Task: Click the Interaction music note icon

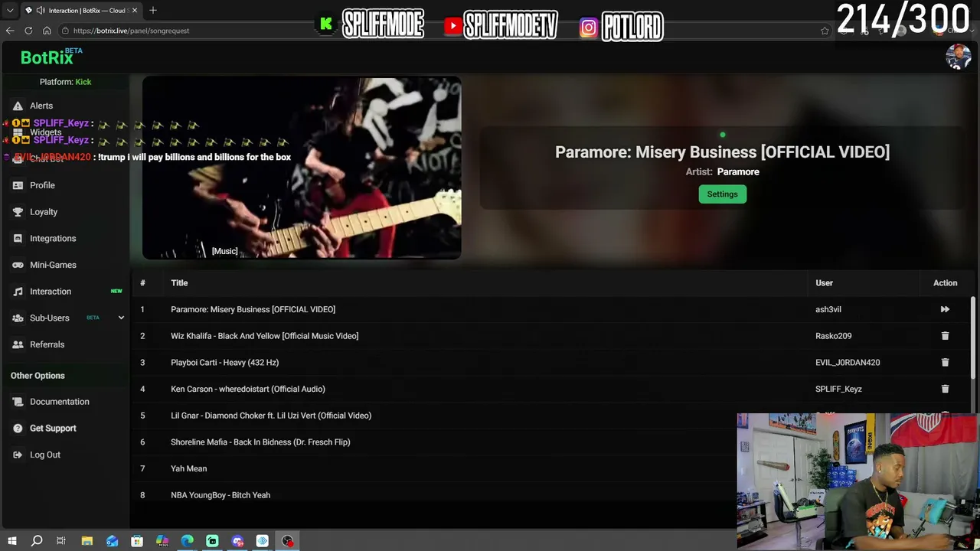Action: click(18, 292)
